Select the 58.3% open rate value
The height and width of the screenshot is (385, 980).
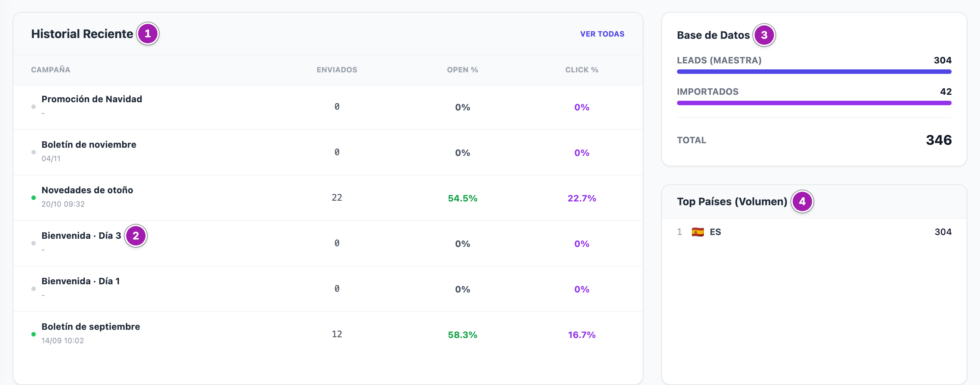[462, 335]
